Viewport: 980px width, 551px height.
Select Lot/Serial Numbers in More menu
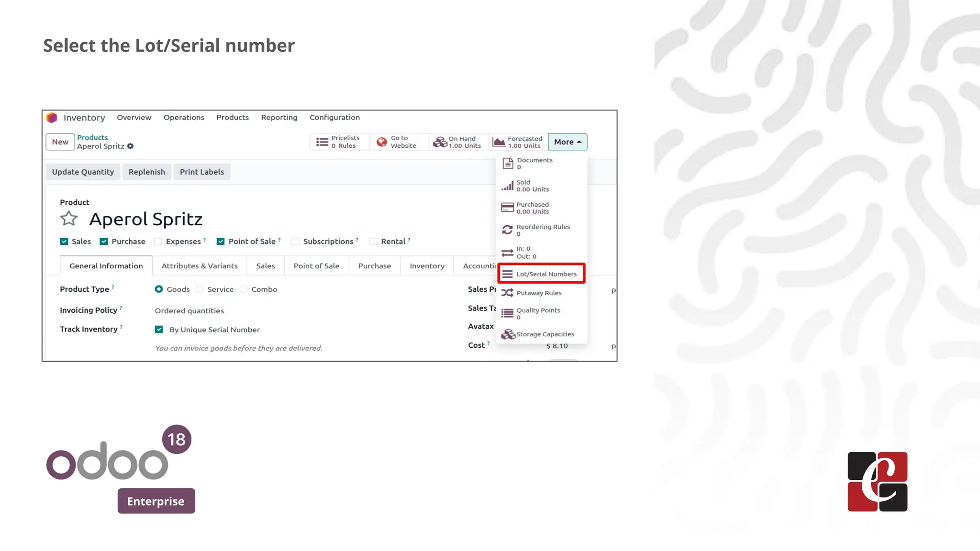coord(541,274)
